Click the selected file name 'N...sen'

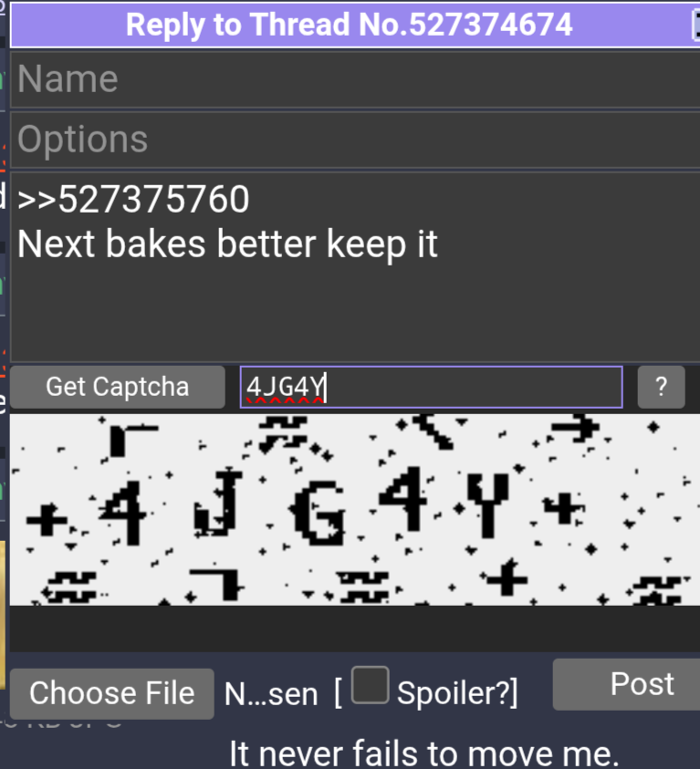[x=271, y=694]
